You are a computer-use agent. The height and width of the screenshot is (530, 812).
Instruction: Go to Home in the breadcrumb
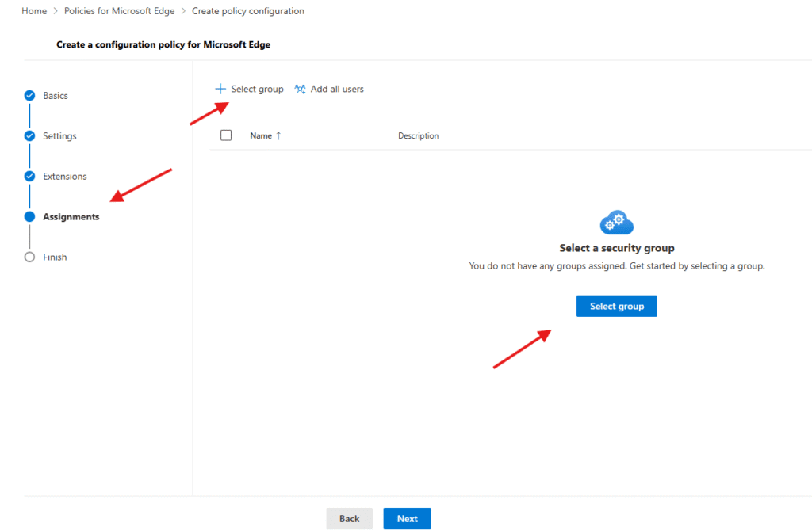33,11
